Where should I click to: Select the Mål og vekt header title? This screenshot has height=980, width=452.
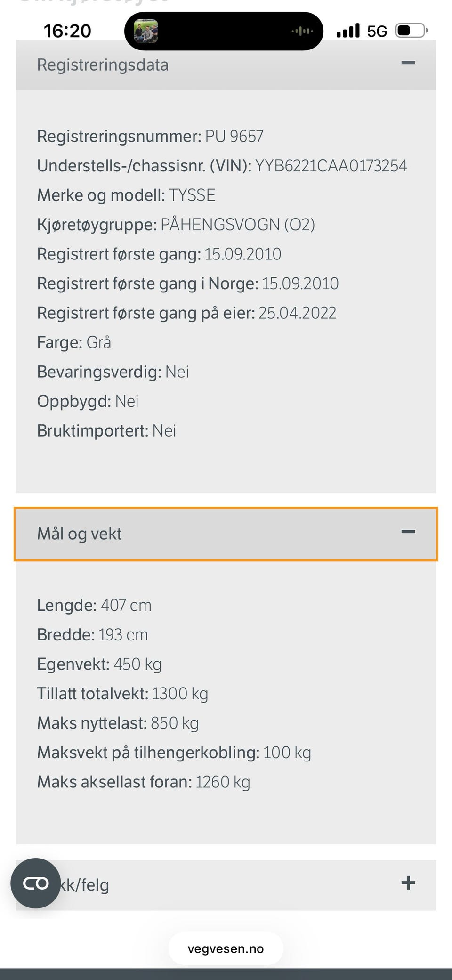point(79,534)
